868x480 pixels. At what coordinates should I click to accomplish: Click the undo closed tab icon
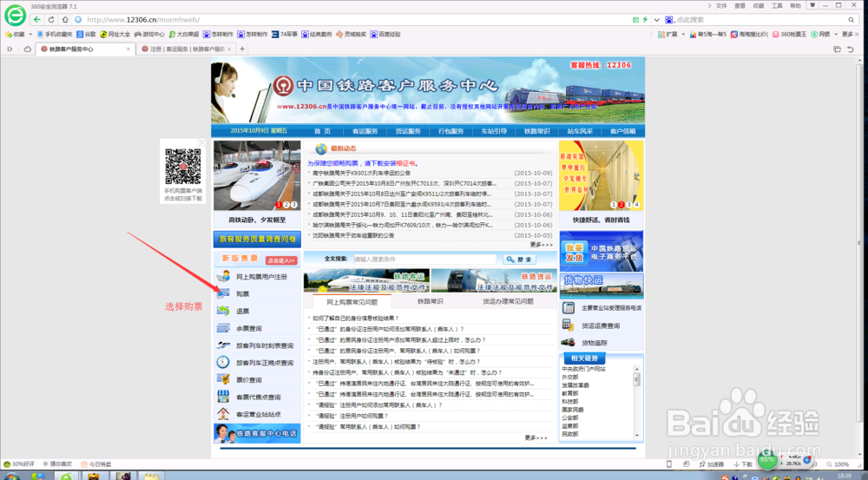pyautogui.click(x=851, y=49)
